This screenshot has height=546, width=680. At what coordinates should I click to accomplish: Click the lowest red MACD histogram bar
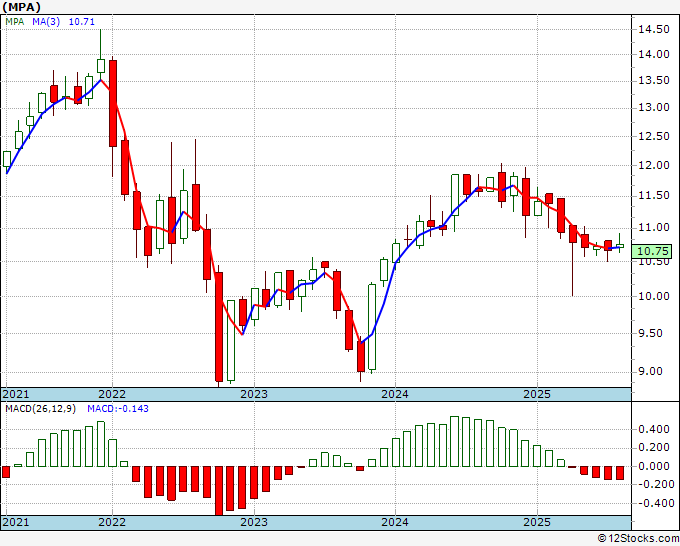pyautogui.click(x=219, y=490)
